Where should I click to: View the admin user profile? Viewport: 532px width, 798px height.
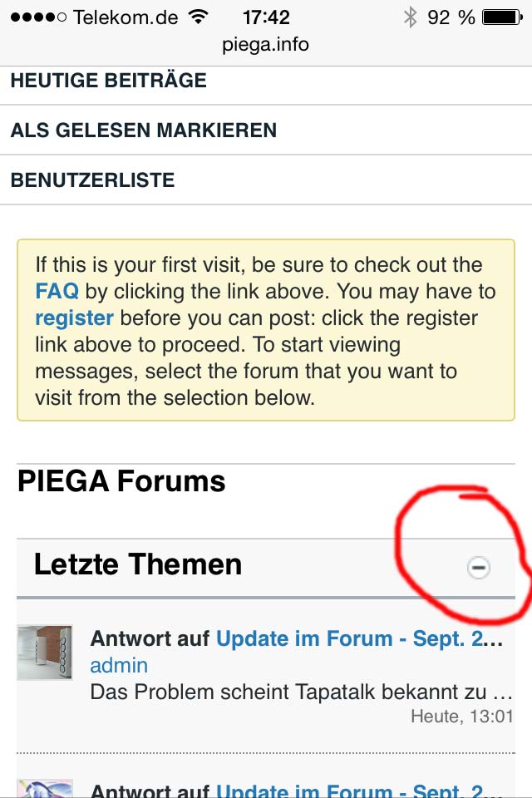tap(119, 666)
